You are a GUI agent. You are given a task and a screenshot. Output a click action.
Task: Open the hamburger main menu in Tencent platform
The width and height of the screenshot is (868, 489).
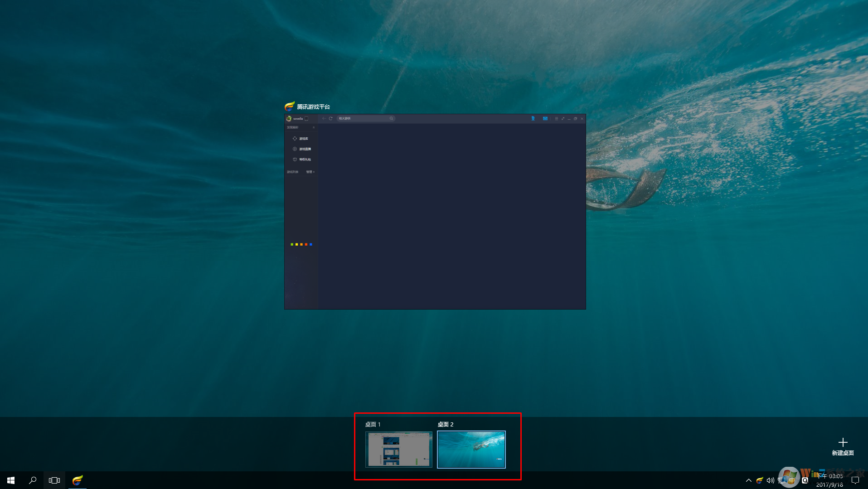(556, 119)
